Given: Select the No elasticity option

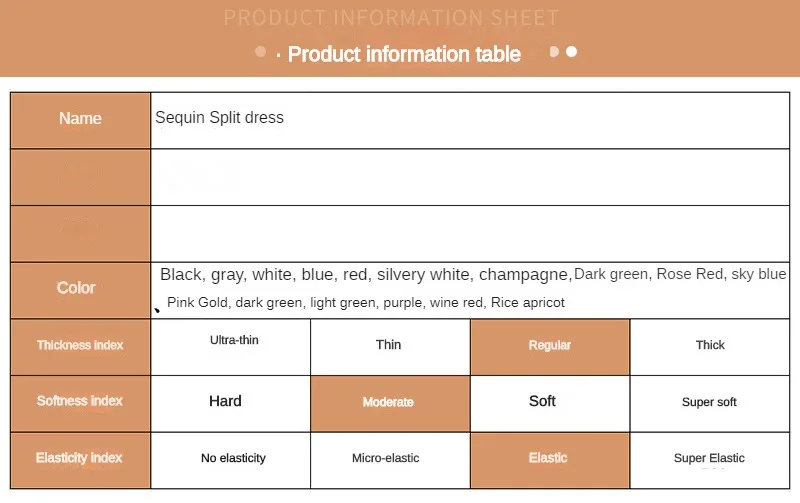Looking at the screenshot, I should [233, 458].
